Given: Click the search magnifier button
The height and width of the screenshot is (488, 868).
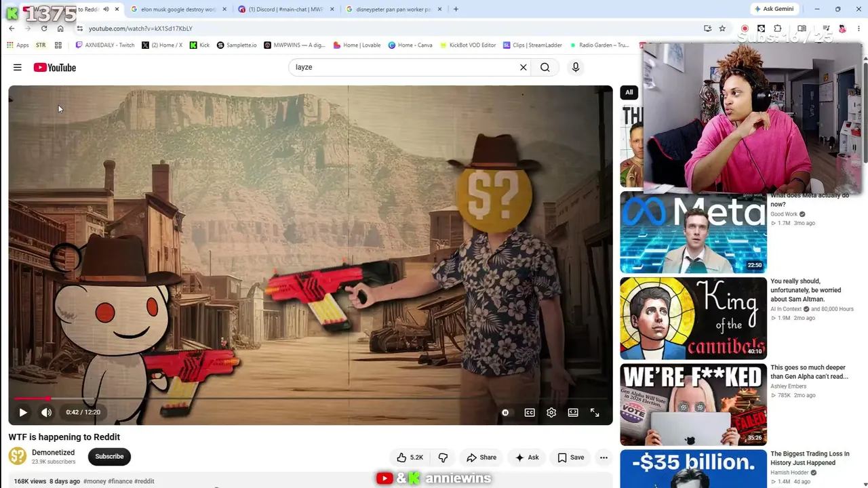Looking at the screenshot, I should pyautogui.click(x=545, y=67).
